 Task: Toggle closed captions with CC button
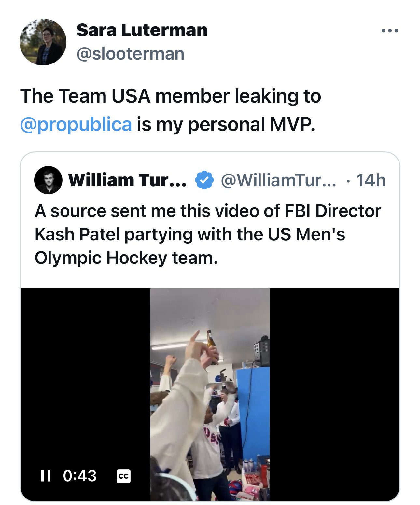click(124, 476)
